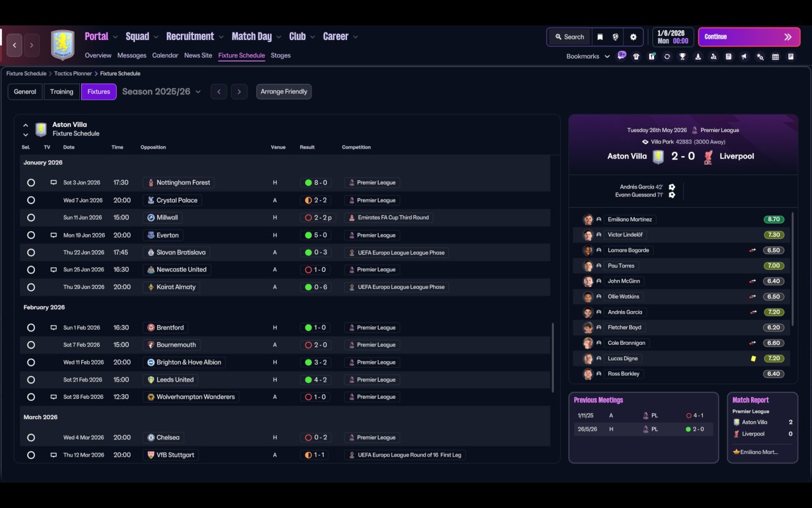Screen dimensions: 812x508
Task: Click Lucas Digne's yellow card icon
Action: (753, 359)
